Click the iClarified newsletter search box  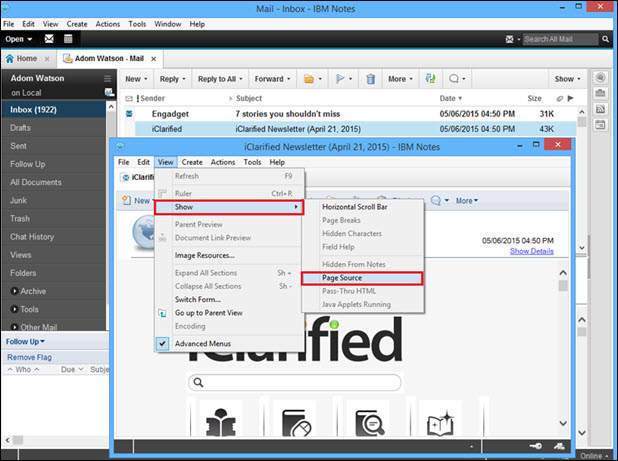click(294, 382)
